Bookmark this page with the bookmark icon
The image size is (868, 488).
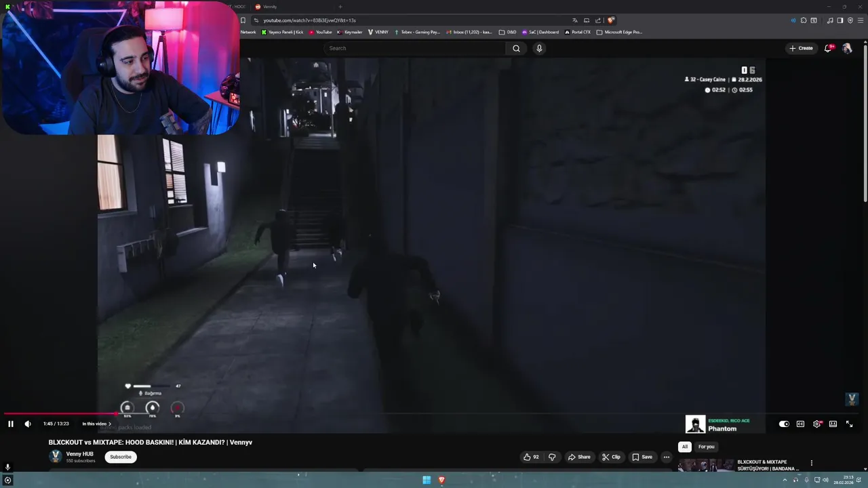coord(243,20)
